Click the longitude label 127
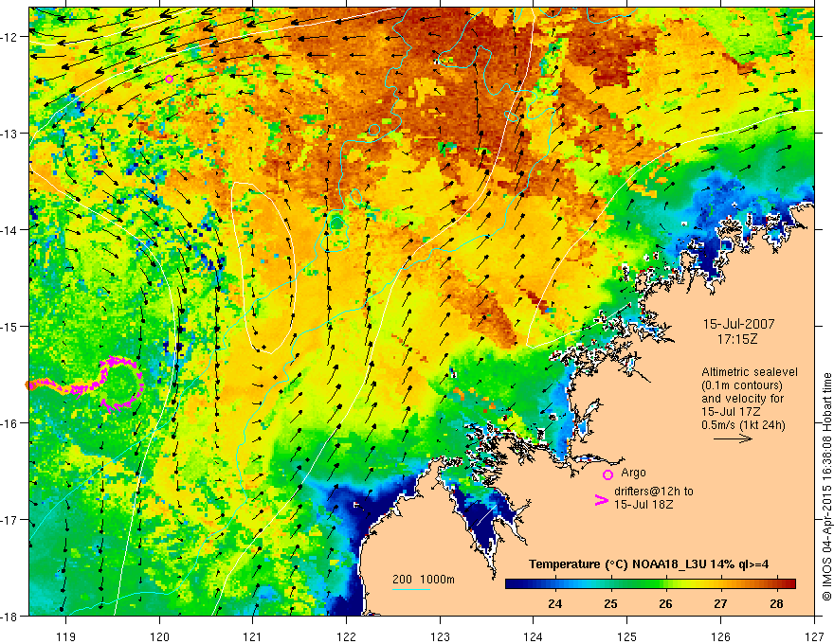 (814, 636)
